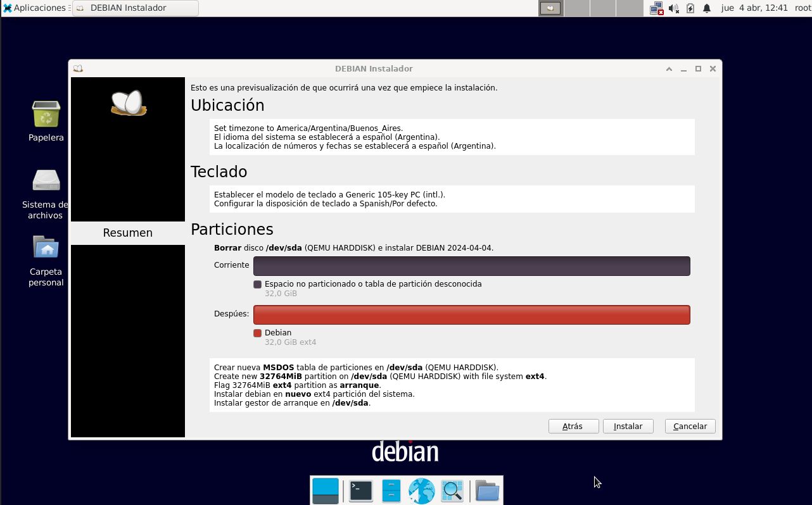
Task: Open the notifications bell icon
Action: tap(707, 8)
